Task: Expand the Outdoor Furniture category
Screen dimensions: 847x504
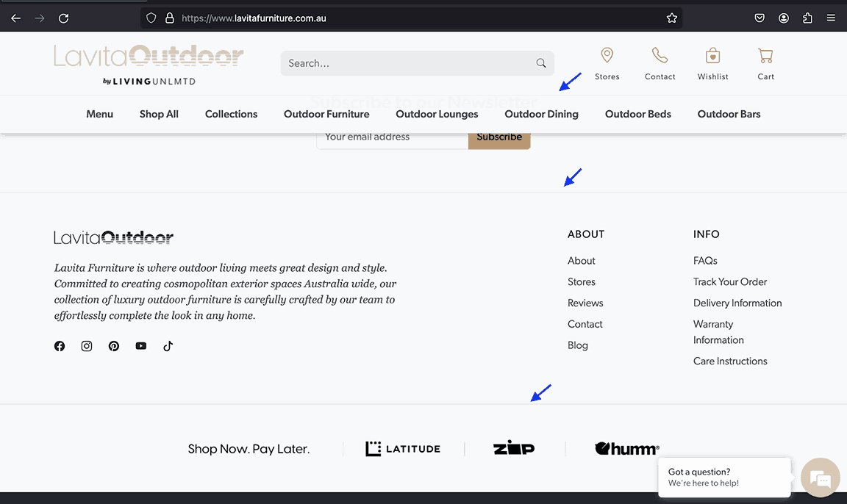Action: (x=326, y=114)
